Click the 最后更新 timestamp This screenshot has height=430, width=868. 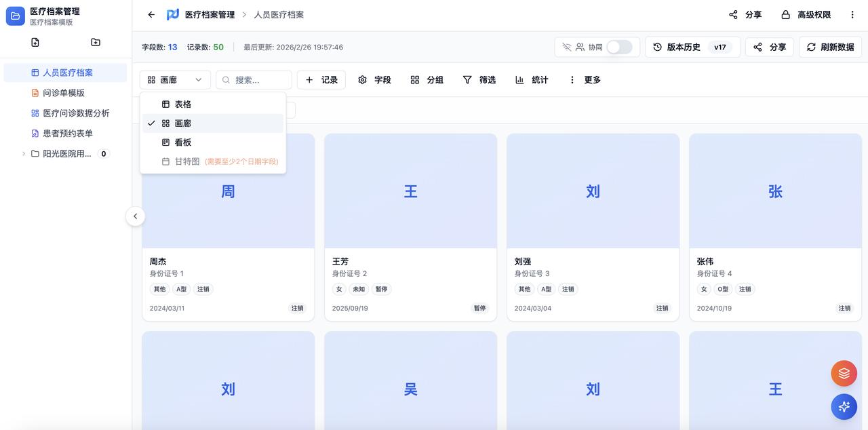294,47
